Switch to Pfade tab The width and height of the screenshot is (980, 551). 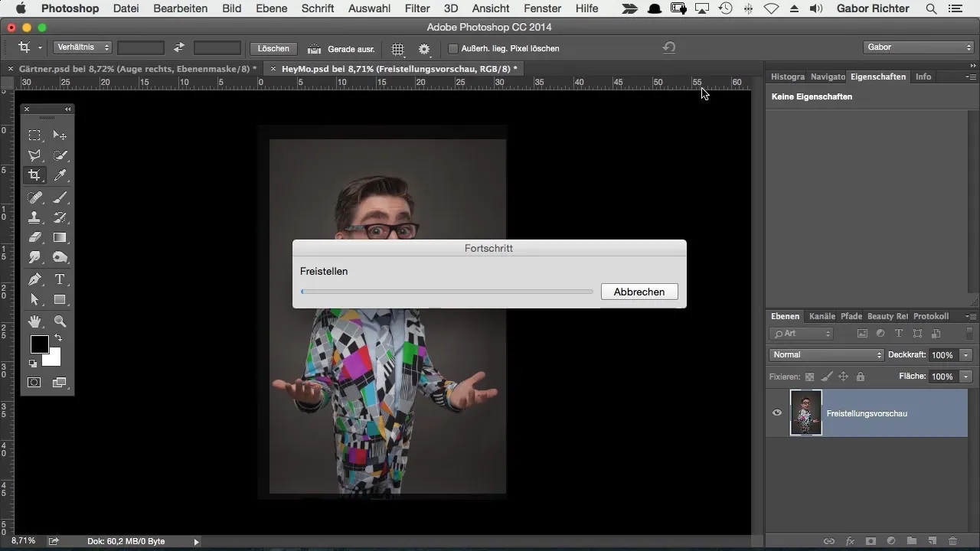(x=851, y=316)
